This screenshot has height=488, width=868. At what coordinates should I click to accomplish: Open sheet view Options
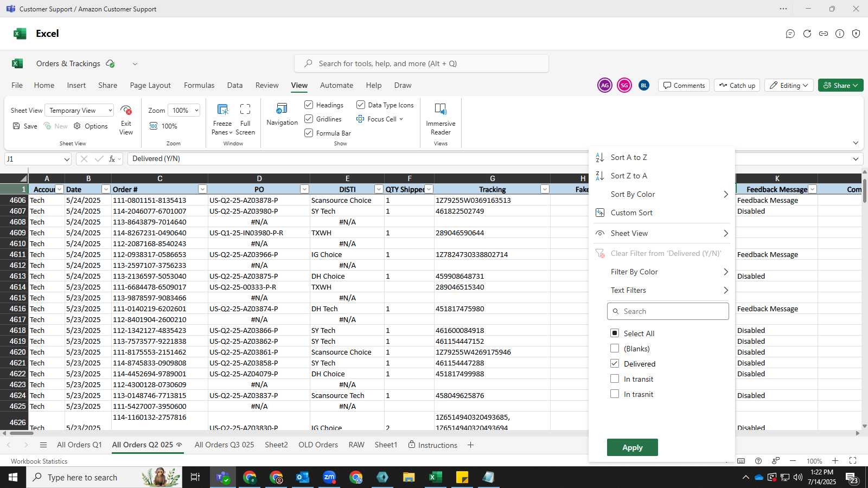pos(91,126)
